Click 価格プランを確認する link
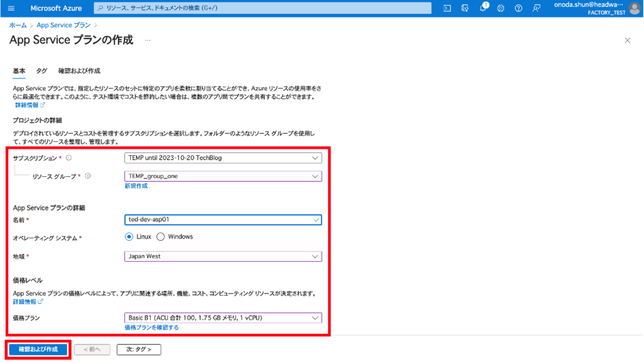Screen dimensions: 644x362 pyautogui.click(x=152, y=327)
